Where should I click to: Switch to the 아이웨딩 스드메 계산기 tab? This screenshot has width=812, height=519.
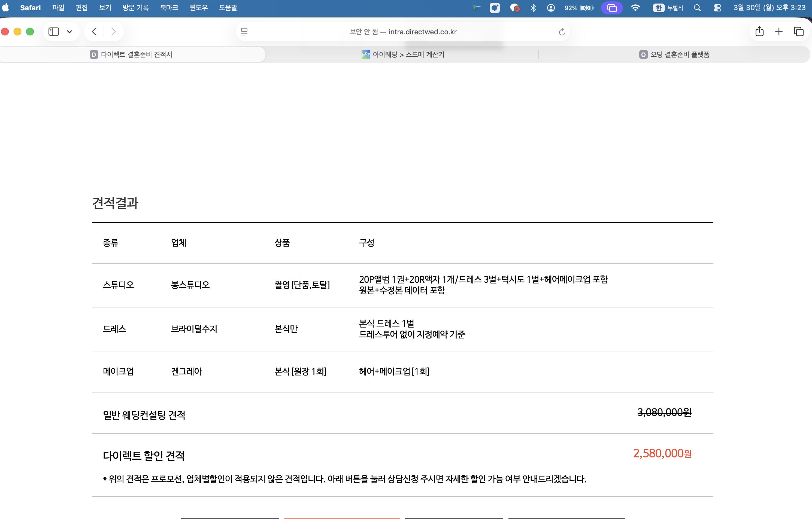[403, 54]
